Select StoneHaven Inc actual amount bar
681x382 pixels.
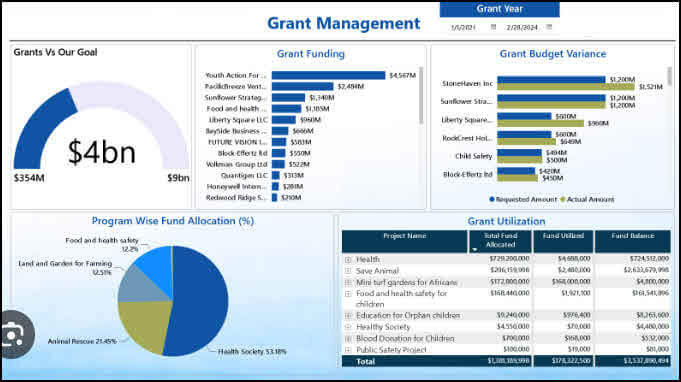pyautogui.click(x=566, y=87)
